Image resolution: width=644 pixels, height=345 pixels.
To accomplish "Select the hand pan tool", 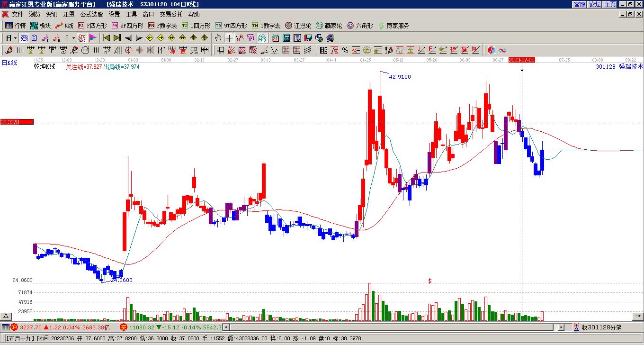I will [x=218, y=38].
